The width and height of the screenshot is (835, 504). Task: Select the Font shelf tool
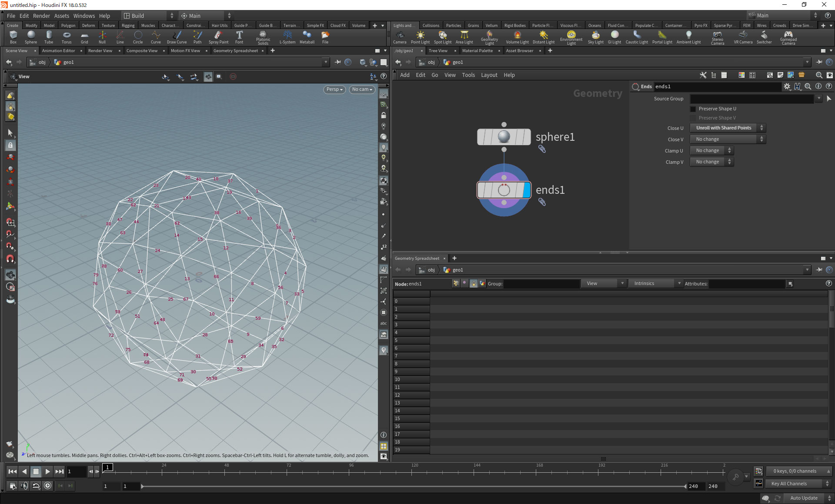(x=239, y=37)
